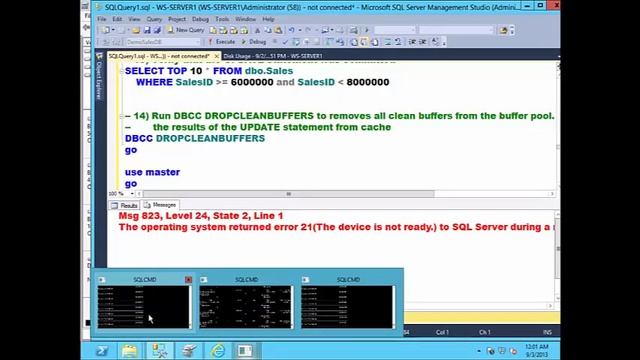Parse the query using the checkmark icon
640x360 pixels.
285,42
